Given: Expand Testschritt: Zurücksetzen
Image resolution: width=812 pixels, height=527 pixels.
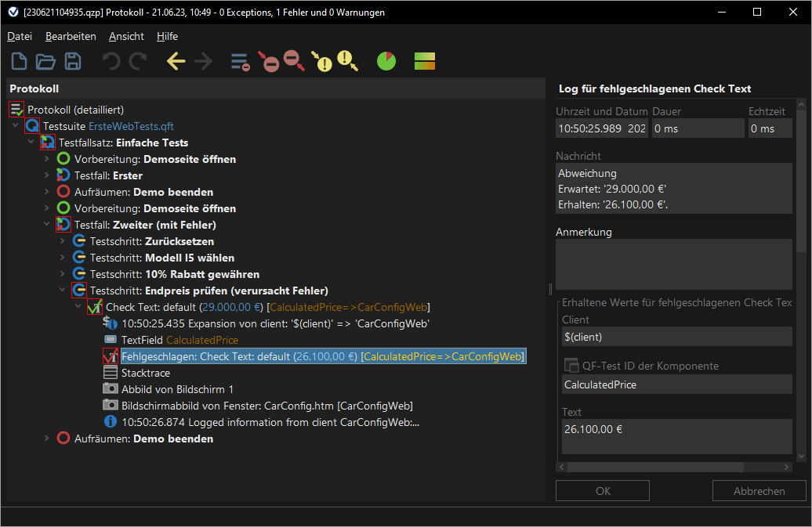Looking at the screenshot, I should (x=62, y=241).
